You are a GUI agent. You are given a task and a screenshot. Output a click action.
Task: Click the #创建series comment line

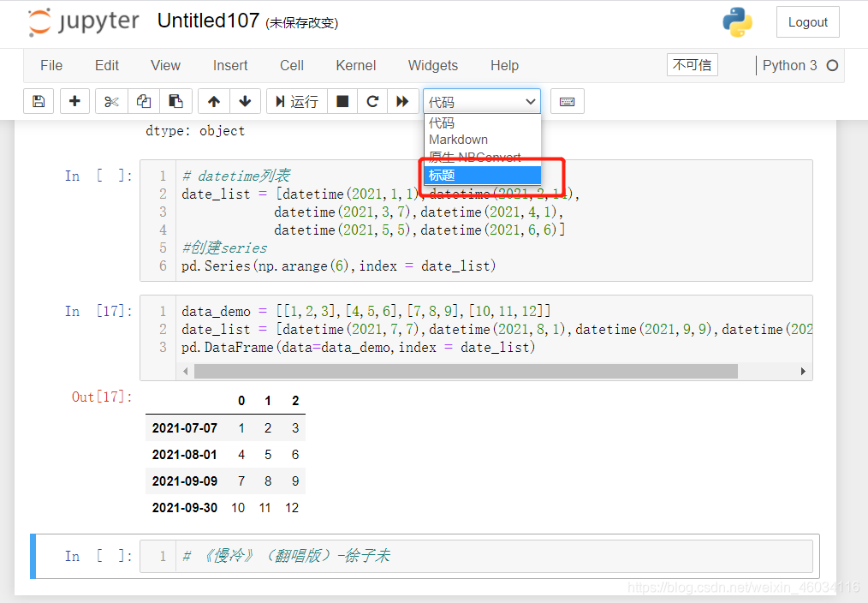pos(224,248)
